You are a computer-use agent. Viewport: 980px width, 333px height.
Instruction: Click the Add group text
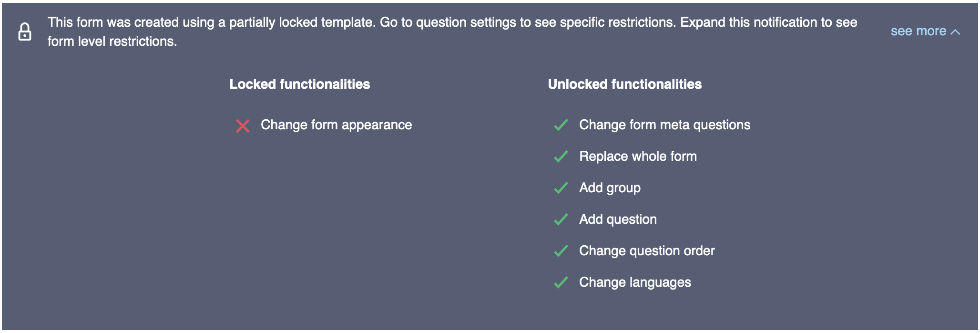(610, 188)
